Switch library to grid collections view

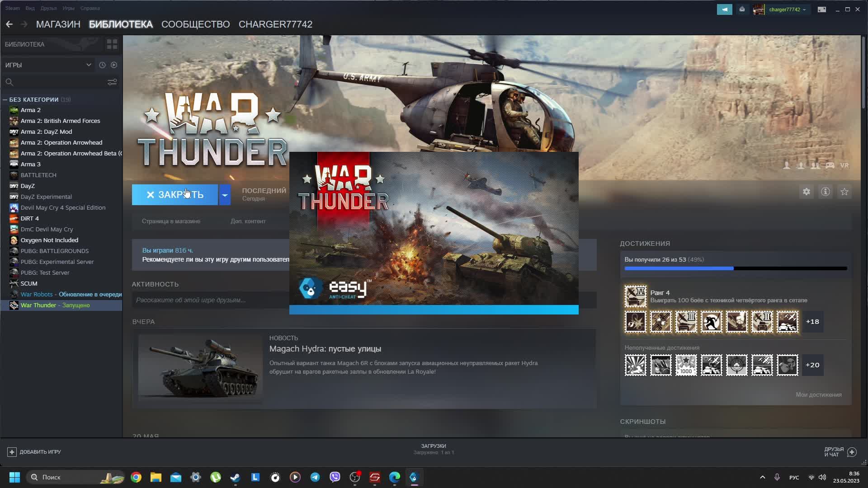coord(112,44)
